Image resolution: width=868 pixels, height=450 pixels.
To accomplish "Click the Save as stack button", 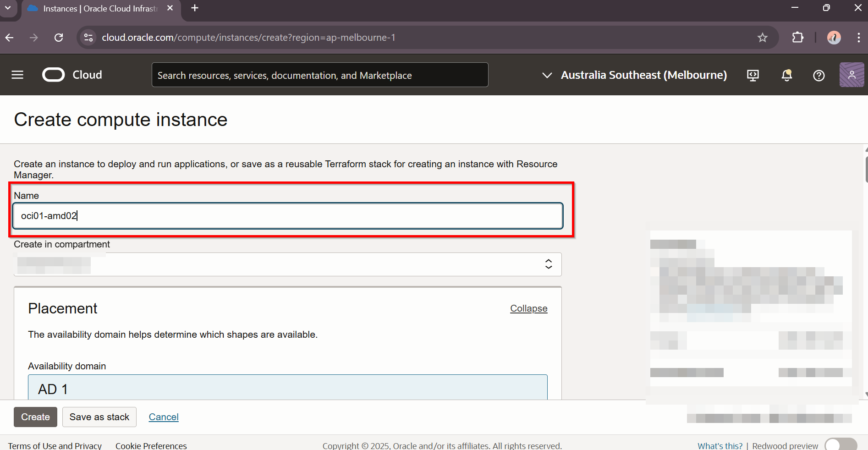I will pos(99,417).
